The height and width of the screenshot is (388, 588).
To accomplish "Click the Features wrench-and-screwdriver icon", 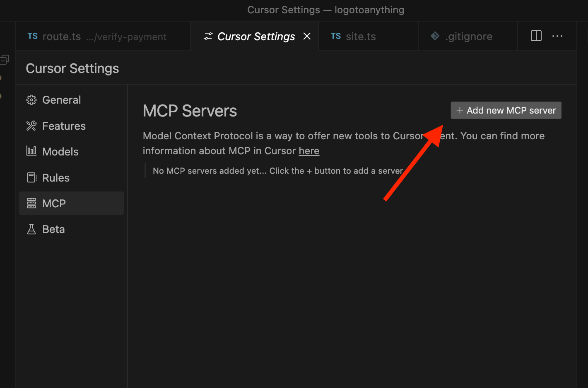I will (31, 126).
